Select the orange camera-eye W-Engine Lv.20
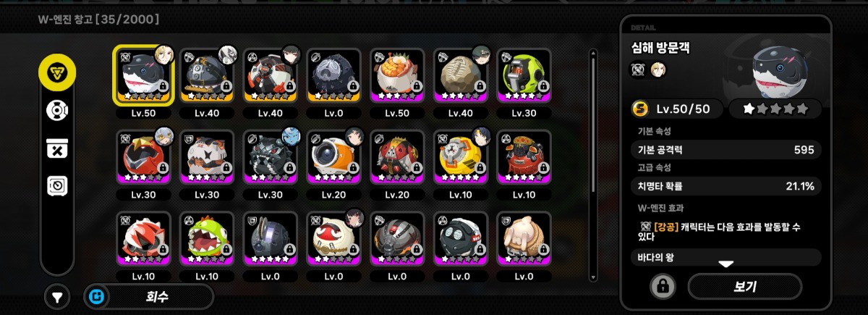This screenshot has width=868, height=315. (x=334, y=158)
